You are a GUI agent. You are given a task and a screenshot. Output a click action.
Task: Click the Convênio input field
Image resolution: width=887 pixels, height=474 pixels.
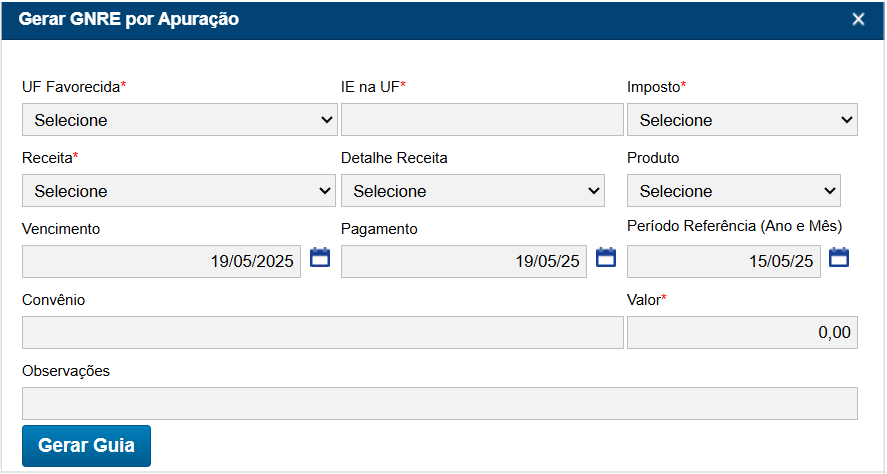322,333
